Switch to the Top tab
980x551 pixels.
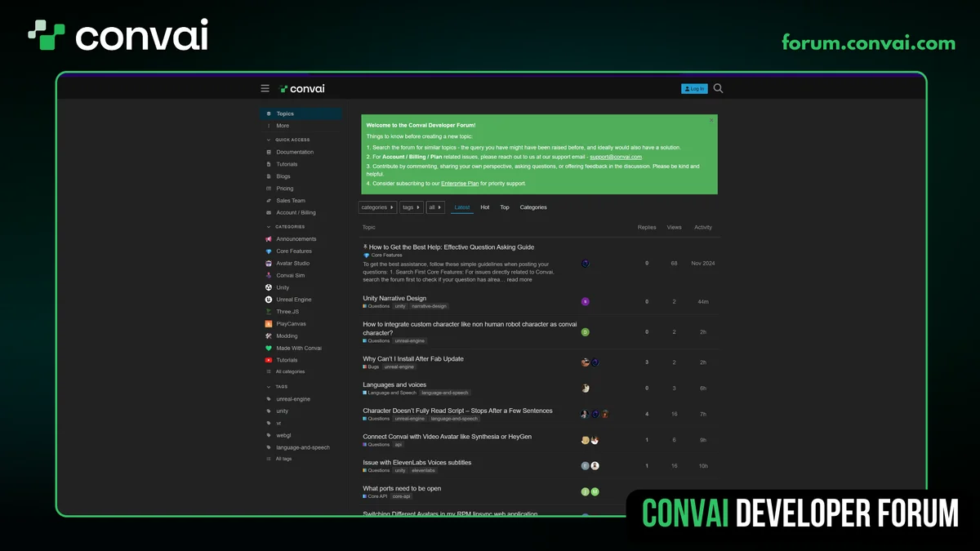point(505,207)
